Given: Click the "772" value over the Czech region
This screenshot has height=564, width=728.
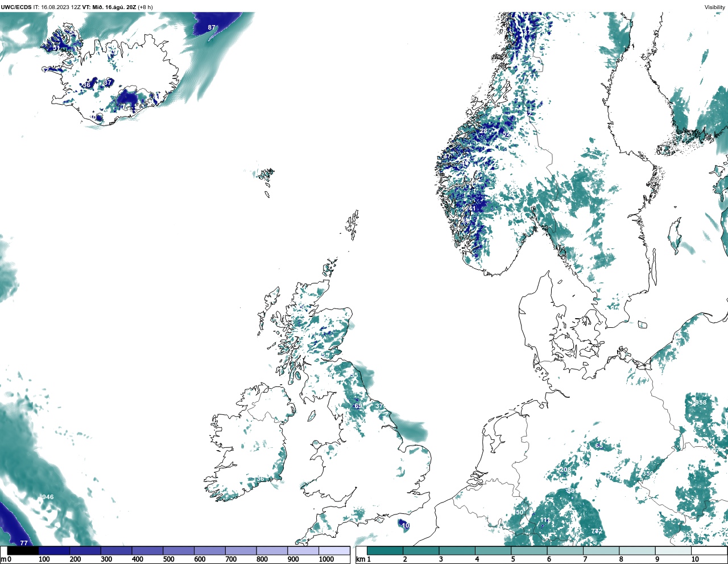Looking at the screenshot, I should (597, 531).
